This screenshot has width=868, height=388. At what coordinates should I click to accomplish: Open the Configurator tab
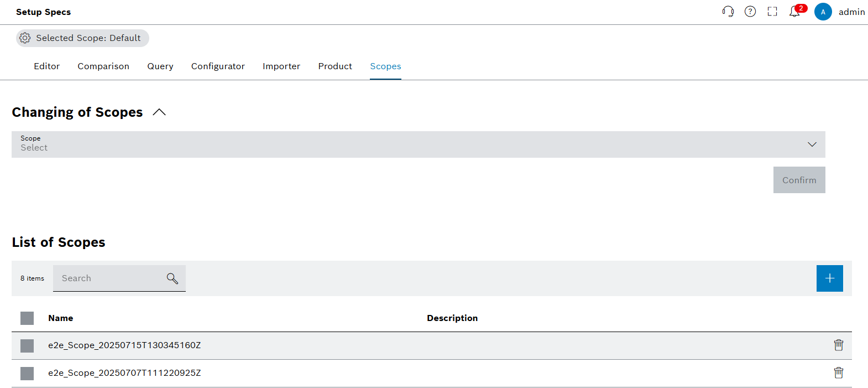click(218, 66)
